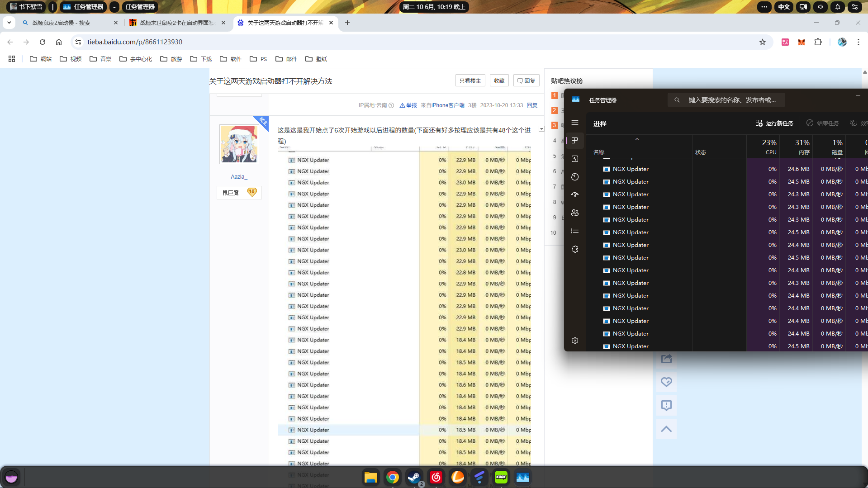Viewport: 868px width, 488px height.
Task: Open a new Chrome tab
Action: pos(347,23)
